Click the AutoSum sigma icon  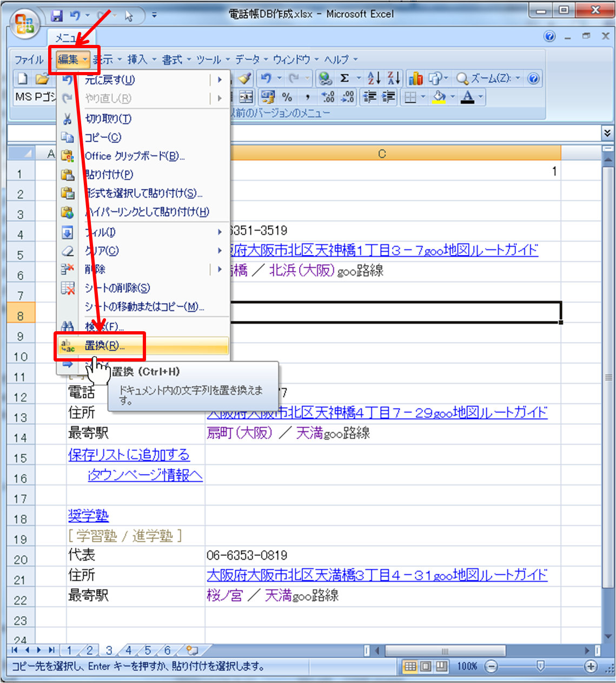coord(345,78)
